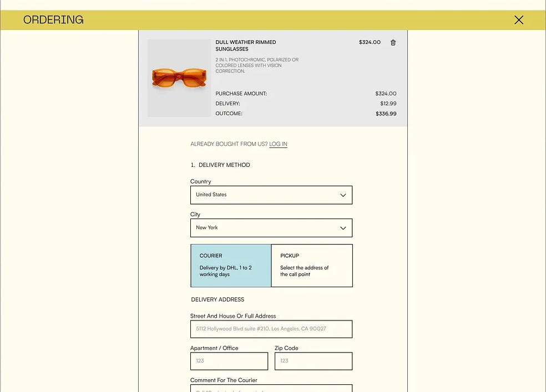Screen dimensions: 546x392
Task: Click the ORDERING header title
Action: pyautogui.click(x=53, y=20)
